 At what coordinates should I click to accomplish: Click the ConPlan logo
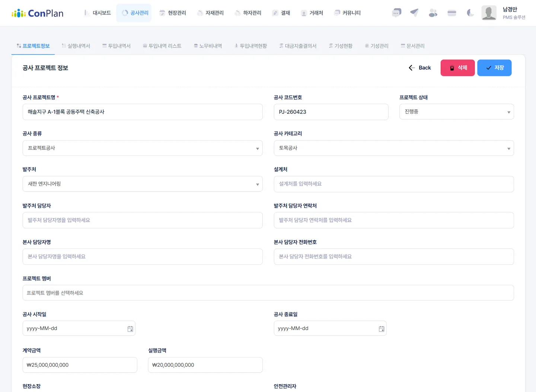pyautogui.click(x=37, y=13)
